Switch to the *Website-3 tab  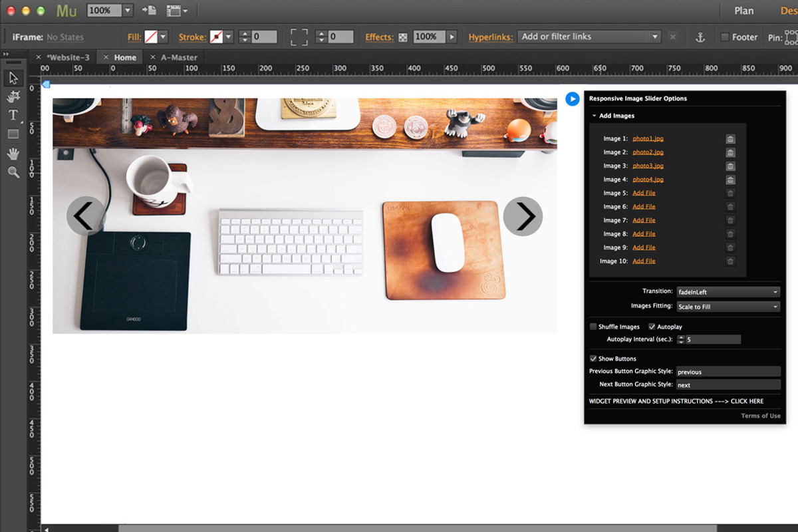(x=63, y=57)
